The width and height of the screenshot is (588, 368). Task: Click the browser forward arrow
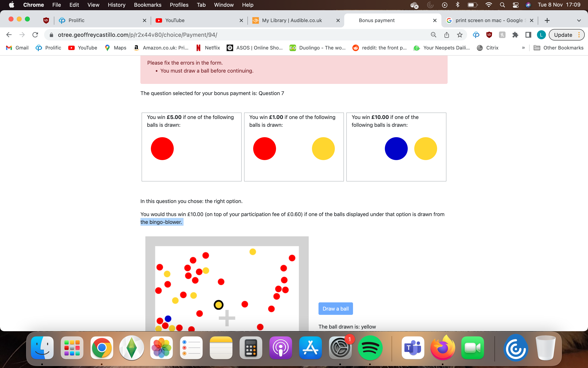coord(22,35)
